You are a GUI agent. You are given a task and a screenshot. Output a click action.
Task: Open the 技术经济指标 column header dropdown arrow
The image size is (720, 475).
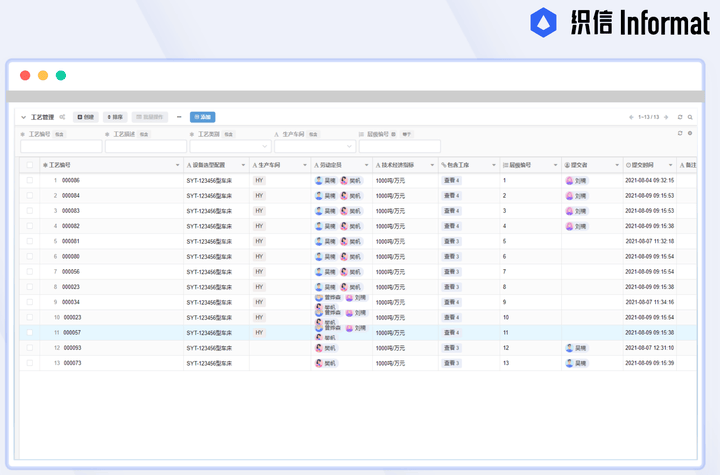click(432, 165)
